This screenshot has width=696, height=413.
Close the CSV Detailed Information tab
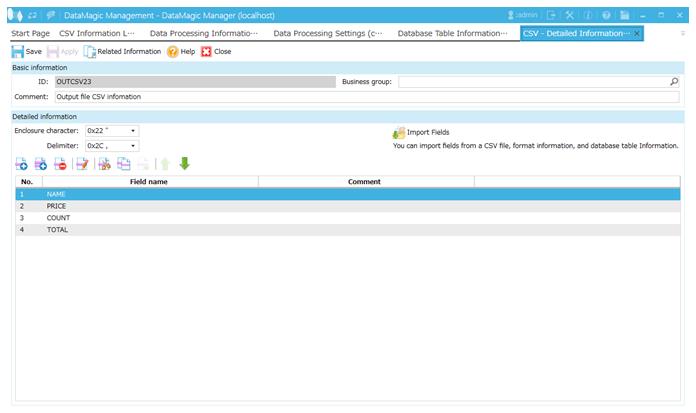coord(638,34)
